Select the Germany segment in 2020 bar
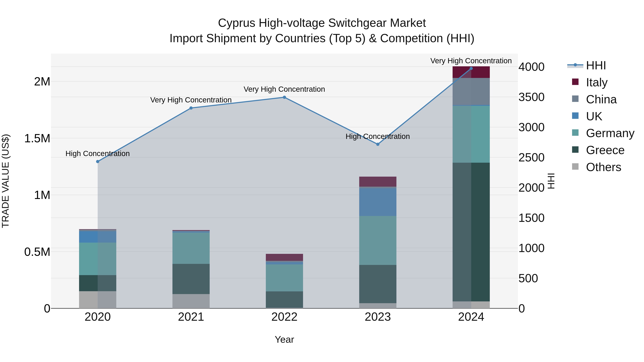 [x=98, y=259]
